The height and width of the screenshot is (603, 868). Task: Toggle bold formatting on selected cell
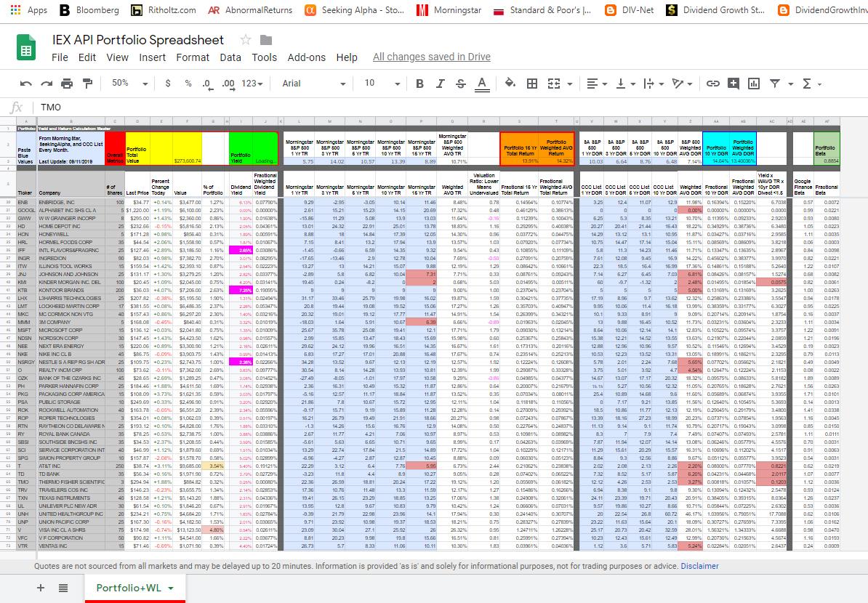pyautogui.click(x=419, y=84)
